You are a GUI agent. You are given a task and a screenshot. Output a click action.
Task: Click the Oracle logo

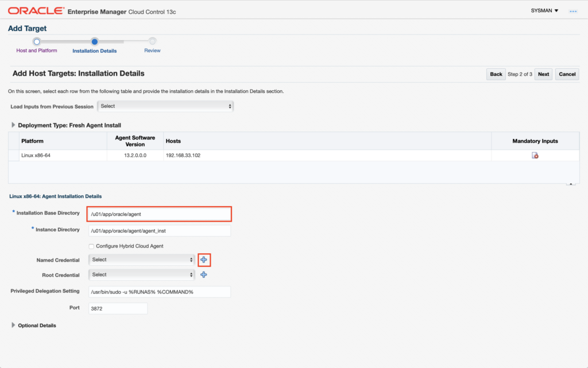(36, 11)
